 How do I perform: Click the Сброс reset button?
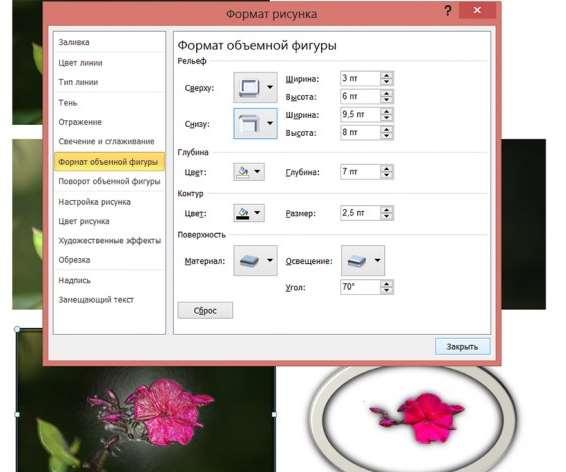pos(205,310)
